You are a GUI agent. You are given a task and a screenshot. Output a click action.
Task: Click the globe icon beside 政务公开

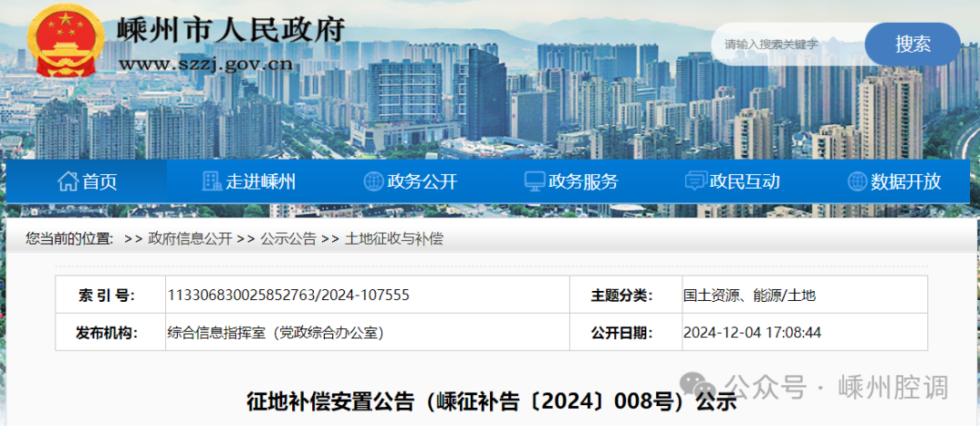(373, 181)
